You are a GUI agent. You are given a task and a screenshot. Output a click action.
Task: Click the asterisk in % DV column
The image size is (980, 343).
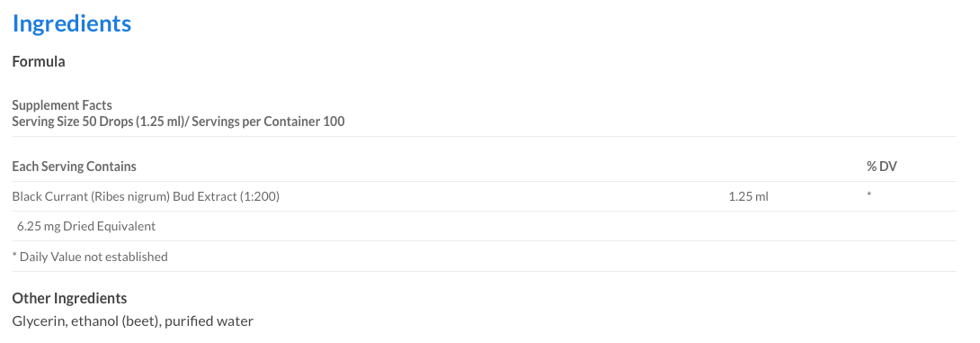click(x=869, y=195)
